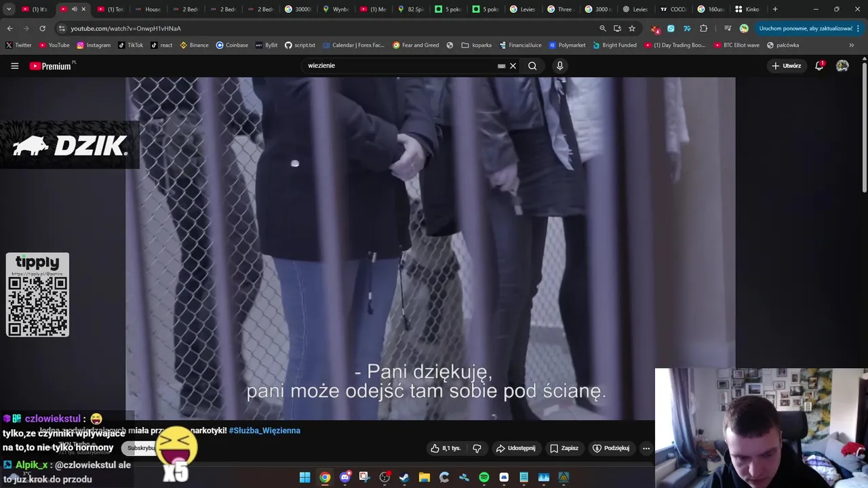Clear the YouTube search query
The width and height of the screenshot is (868, 488).
[513, 66]
